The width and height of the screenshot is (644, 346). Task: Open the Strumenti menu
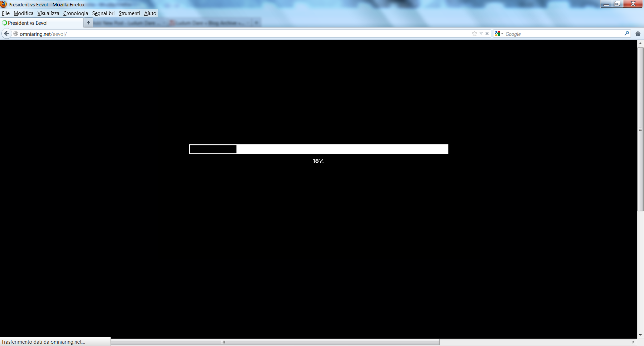pos(129,13)
